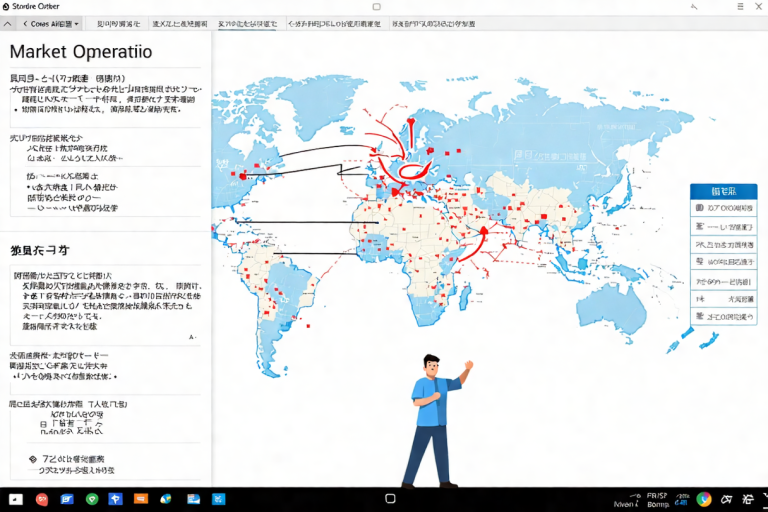This screenshot has height=512, width=768.
Task: Open the orange app on the taskbar
Action: pyautogui.click(x=141, y=499)
